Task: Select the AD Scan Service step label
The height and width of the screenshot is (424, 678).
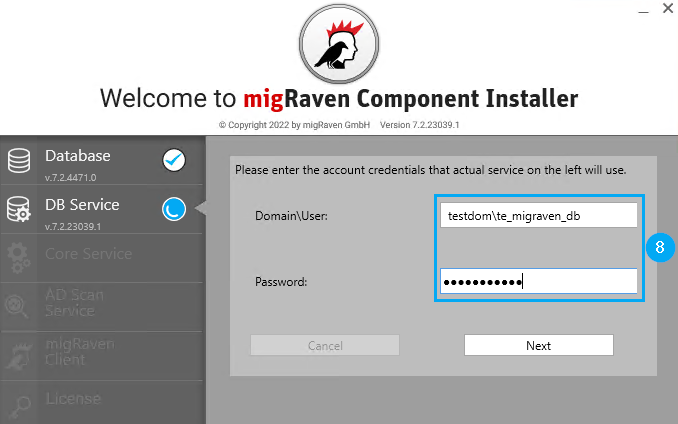Action: pos(74,303)
